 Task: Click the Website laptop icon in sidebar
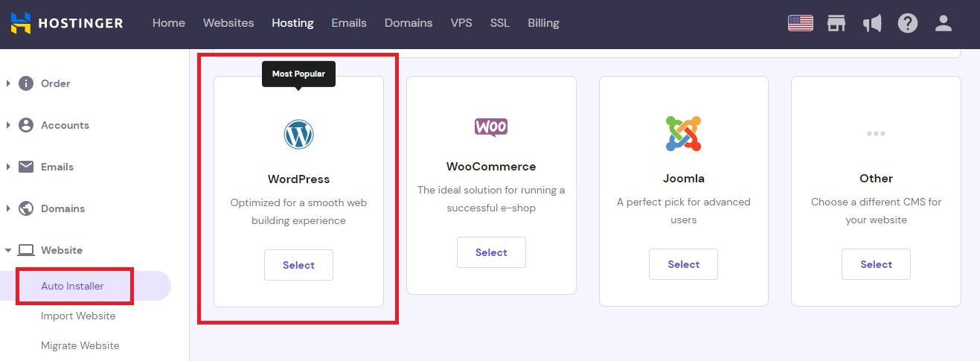tap(26, 250)
